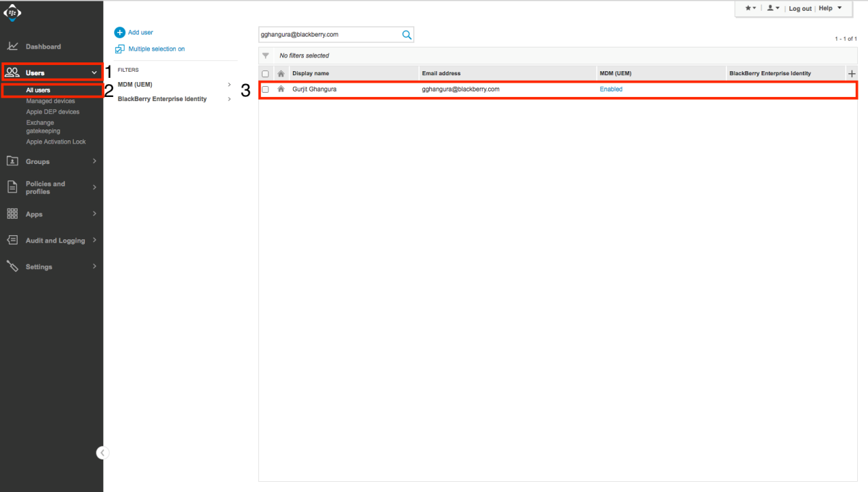Click the Apps grid icon

click(x=12, y=213)
